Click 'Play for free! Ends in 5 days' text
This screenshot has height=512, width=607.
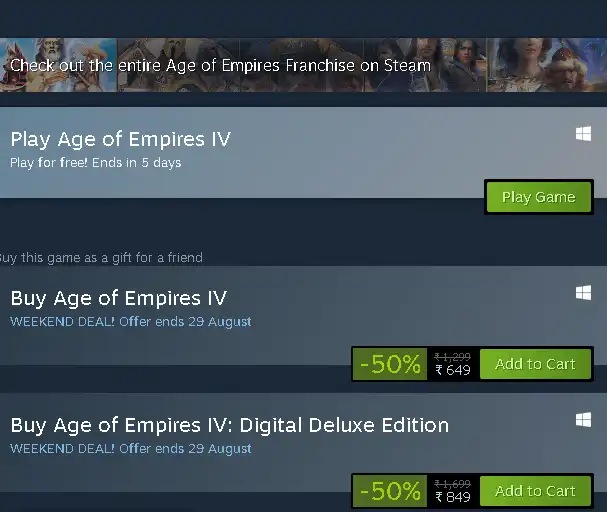click(95, 162)
